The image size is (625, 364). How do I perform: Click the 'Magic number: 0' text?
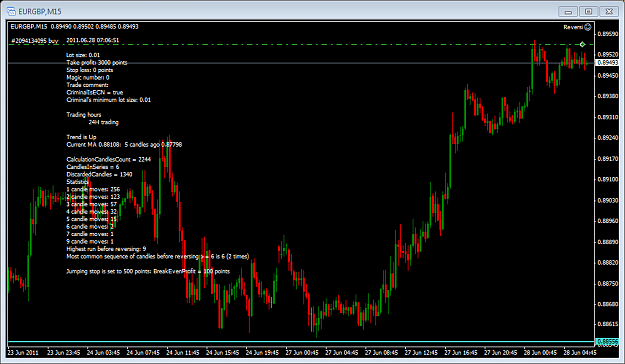[x=88, y=78]
